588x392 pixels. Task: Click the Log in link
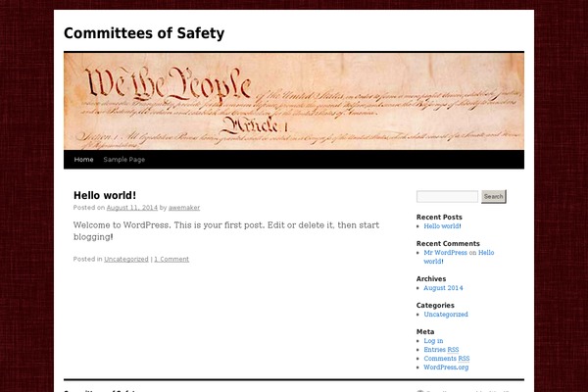click(x=433, y=341)
